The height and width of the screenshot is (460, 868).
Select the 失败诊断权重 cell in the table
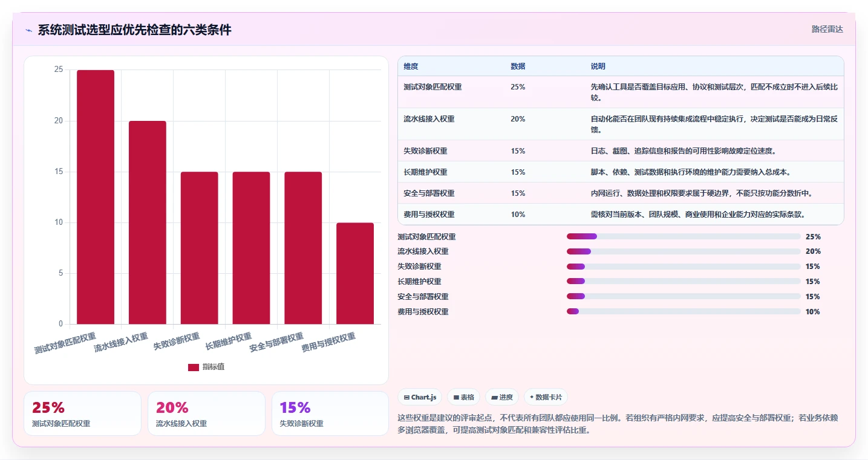tap(425, 151)
